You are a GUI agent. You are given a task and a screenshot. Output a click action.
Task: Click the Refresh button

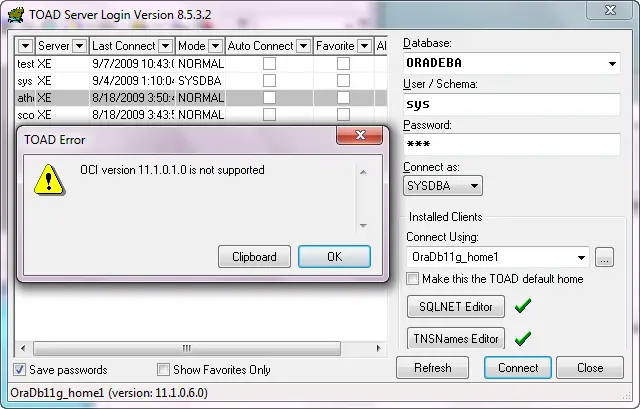point(432,368)
